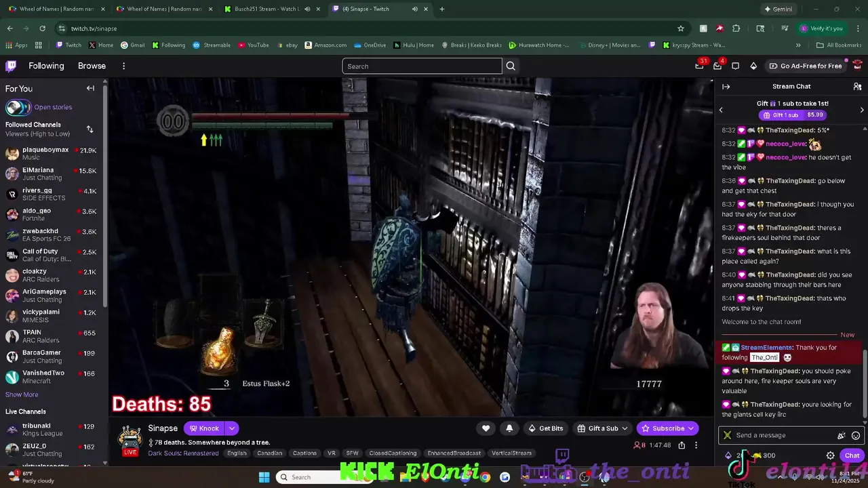Switch to first Wheel of Names tab
The image size is (868, 488).
click(x=55, y=9)
